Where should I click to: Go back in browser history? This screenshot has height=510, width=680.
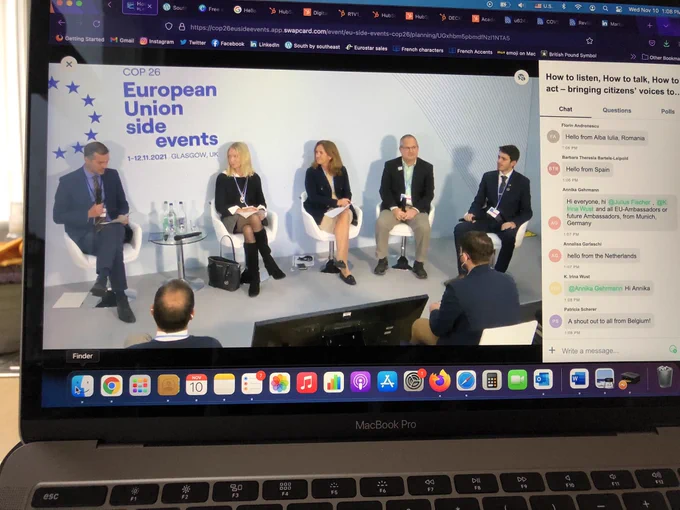(62, 22)
